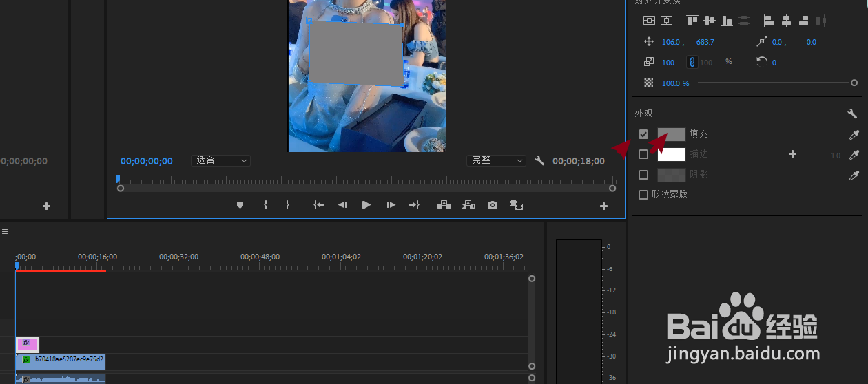
Task: Click duration text 00;00;18;00
Action: [x=579, y=161]
